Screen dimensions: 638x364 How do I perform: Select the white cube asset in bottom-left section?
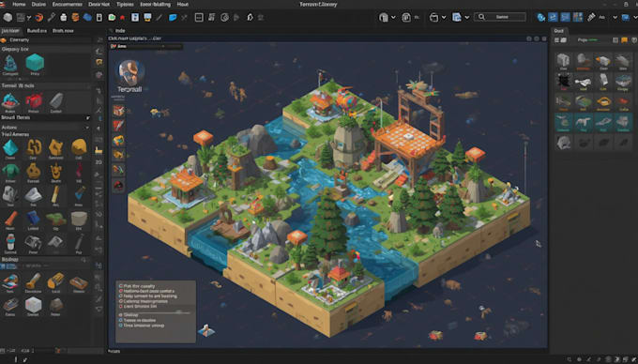(x=33, y=304)
